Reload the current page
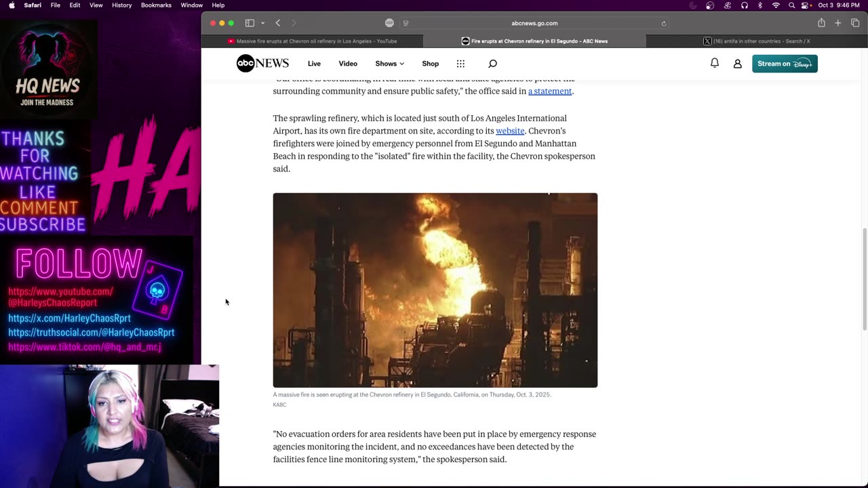Viewport: 868px width, 488px height. [664, 23]
